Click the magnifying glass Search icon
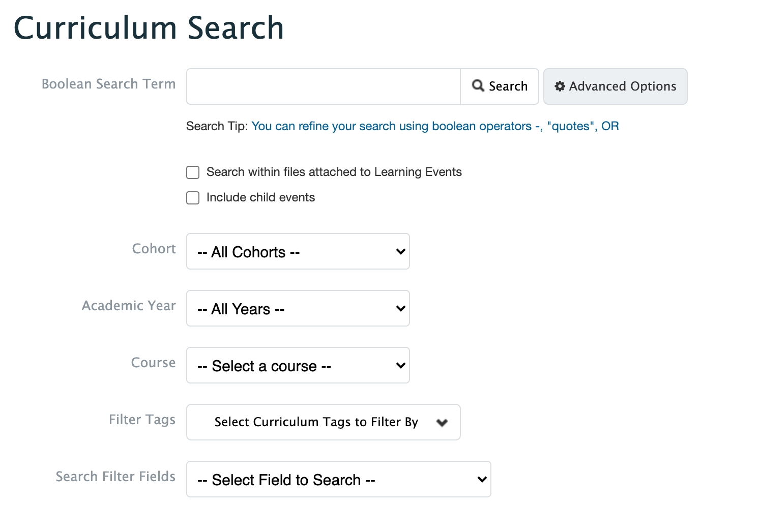761x532 pixels. click(x=478, y=86)
